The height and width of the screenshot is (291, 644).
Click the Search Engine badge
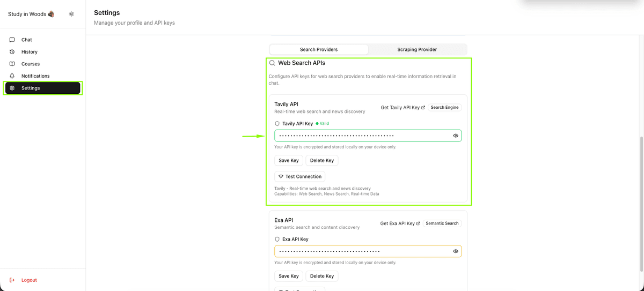[445, 107]
